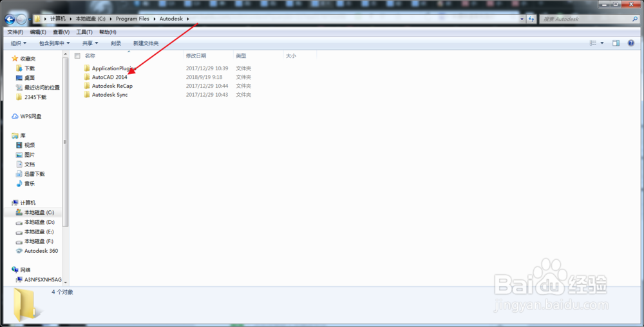Screen dimensions: 644x327
Task: Show the preview pane icon
Action: [x=616, y=43]
